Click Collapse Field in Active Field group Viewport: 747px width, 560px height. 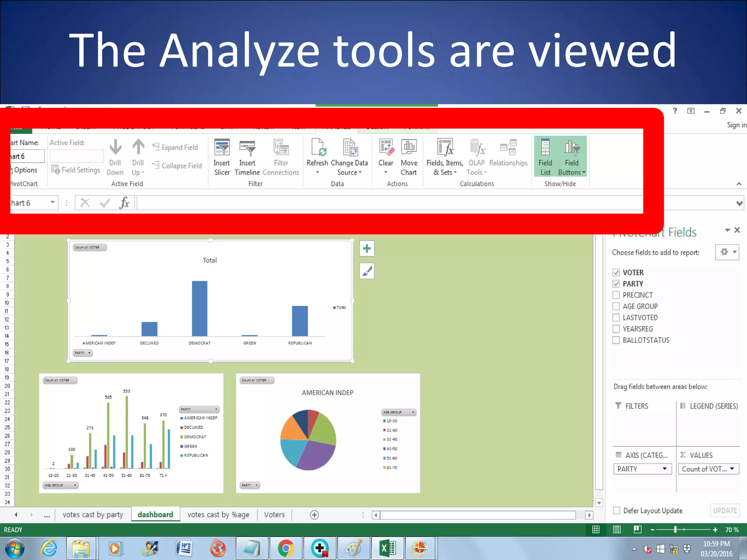click(x=177, y=166)
